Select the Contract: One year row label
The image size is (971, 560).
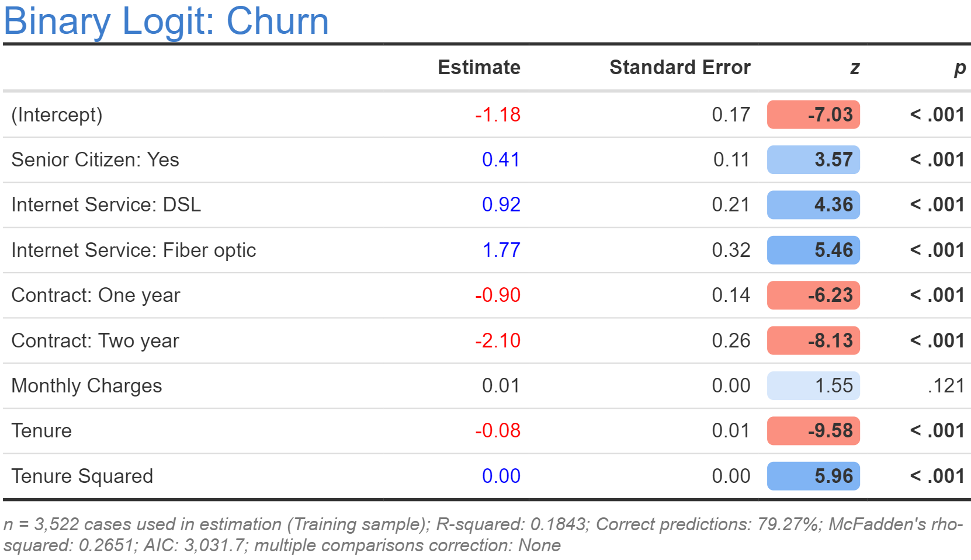[96, 295]
